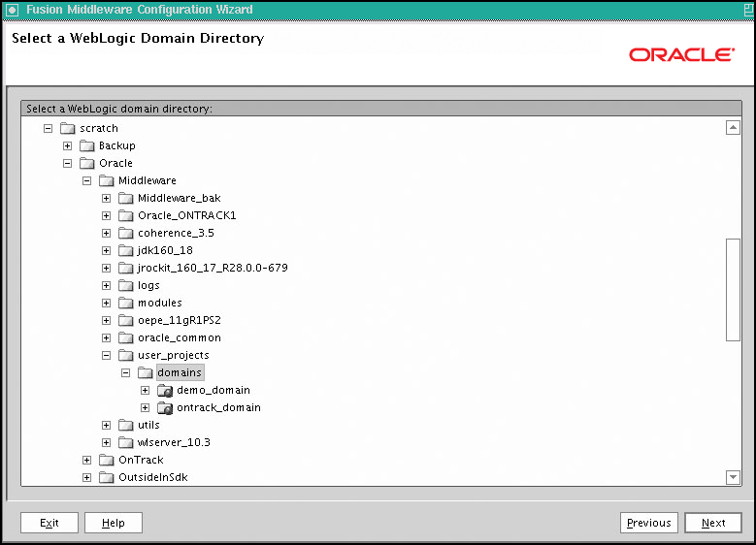Expand the OutsideInSdk node
This screenshot has width=756, height=545.
[86, 477]
